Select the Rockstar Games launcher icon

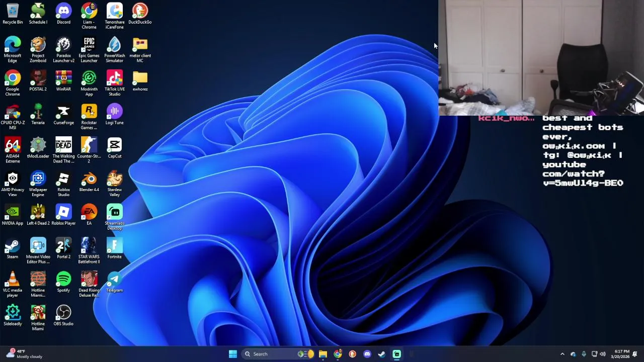click(x=89, y=117)
